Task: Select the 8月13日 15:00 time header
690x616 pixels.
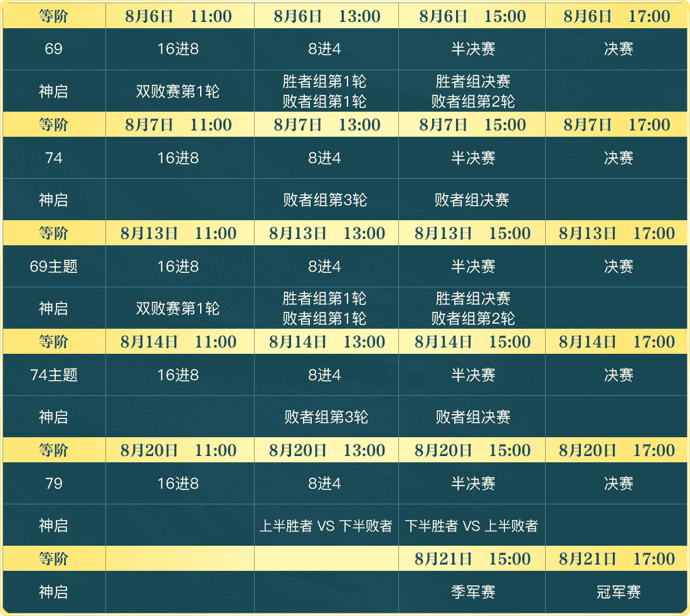Action: coord(472,233)
